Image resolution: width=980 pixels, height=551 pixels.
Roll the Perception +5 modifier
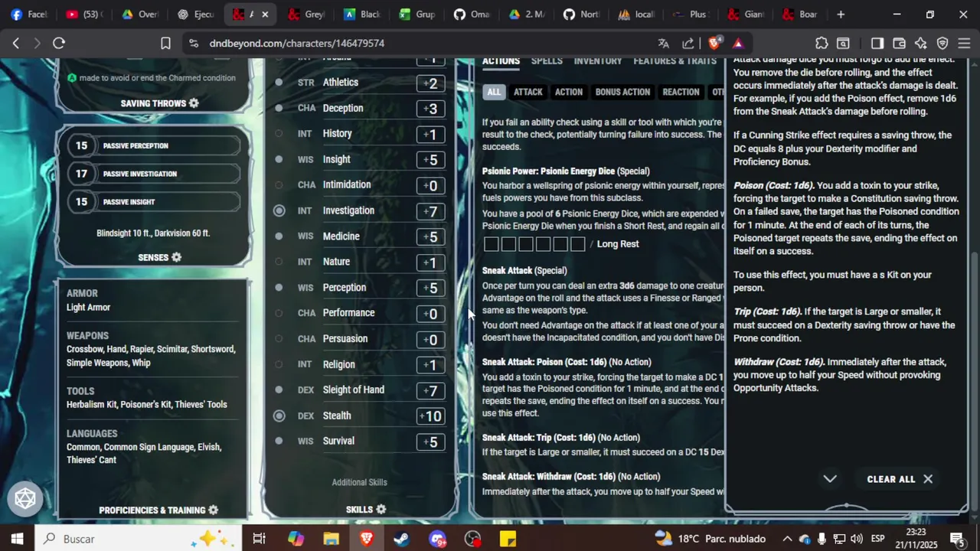tap(431, 288)
